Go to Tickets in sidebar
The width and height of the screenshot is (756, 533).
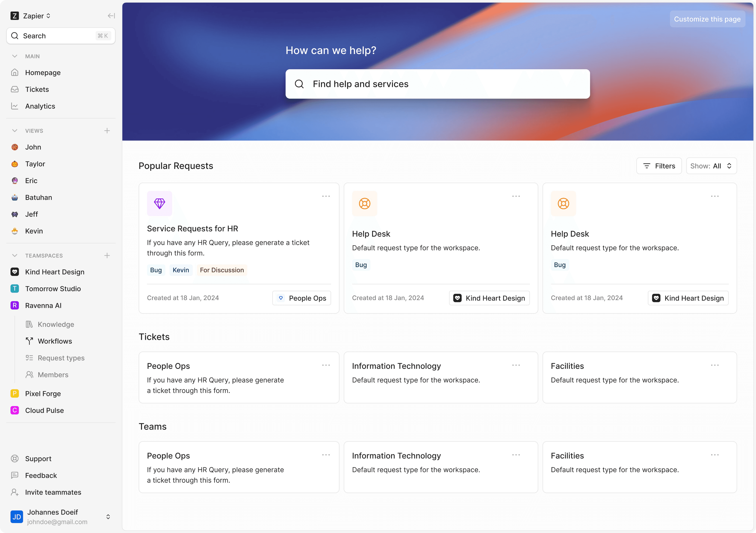pyautogui.click(x=37, y=89)
